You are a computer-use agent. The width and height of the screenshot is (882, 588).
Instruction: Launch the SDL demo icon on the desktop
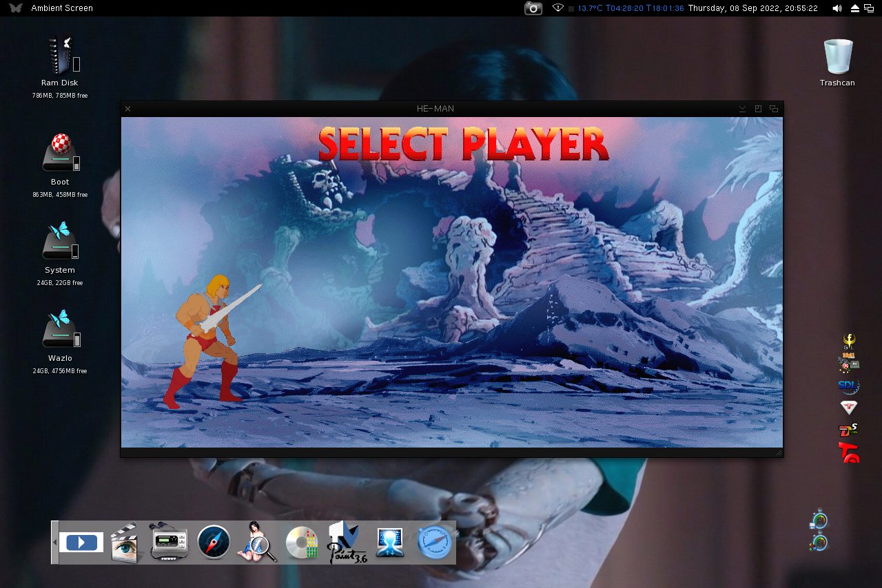[848, 386]
